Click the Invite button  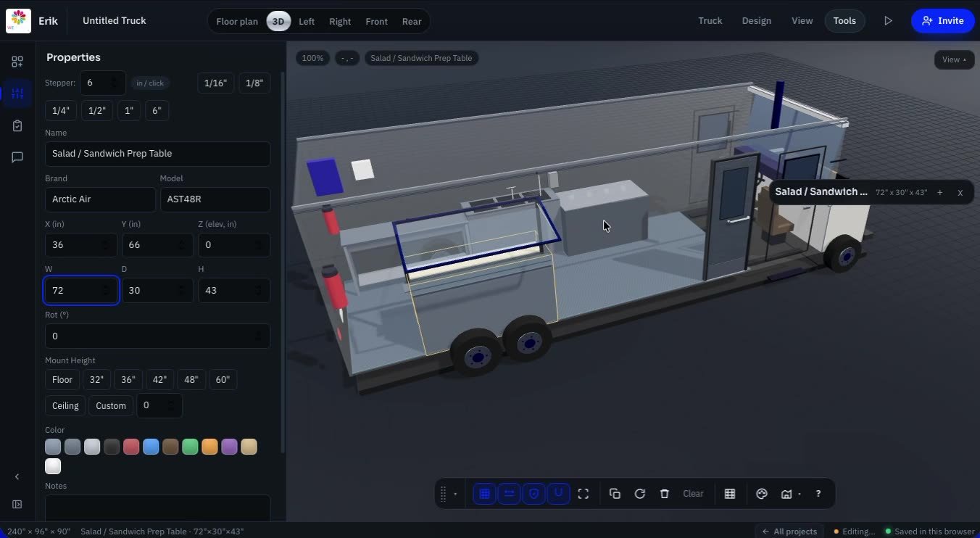click(943, 21)
